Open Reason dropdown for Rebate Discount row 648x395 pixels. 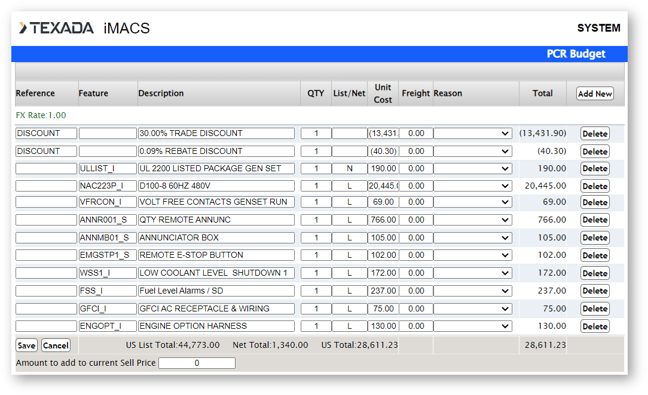pyautogui.click(x=473, y=151)
